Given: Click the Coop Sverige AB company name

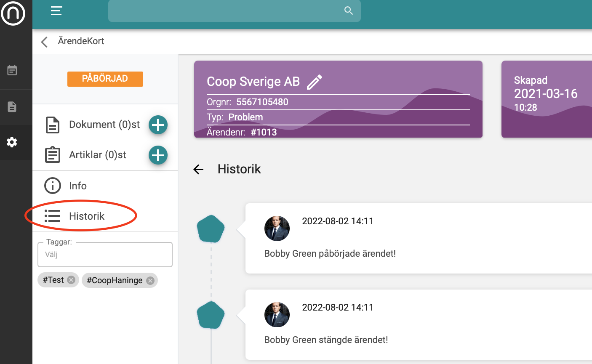Looking at the screenshot, I should click(x=253, y=82).
